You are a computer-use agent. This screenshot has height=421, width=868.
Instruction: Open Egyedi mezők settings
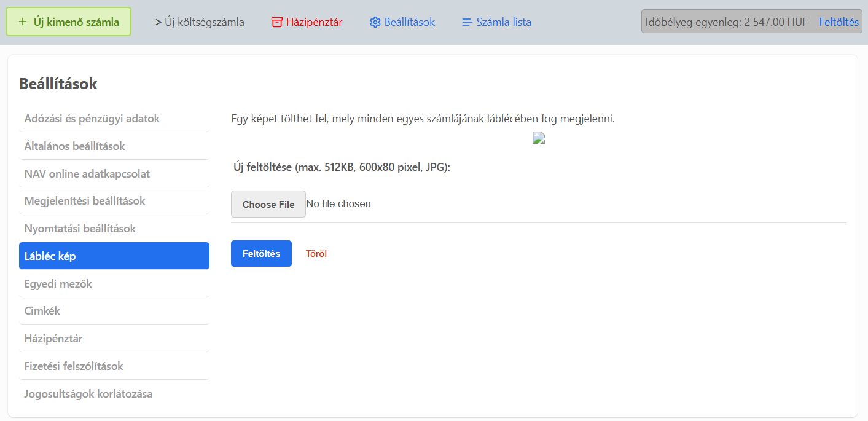pos(58,284)
